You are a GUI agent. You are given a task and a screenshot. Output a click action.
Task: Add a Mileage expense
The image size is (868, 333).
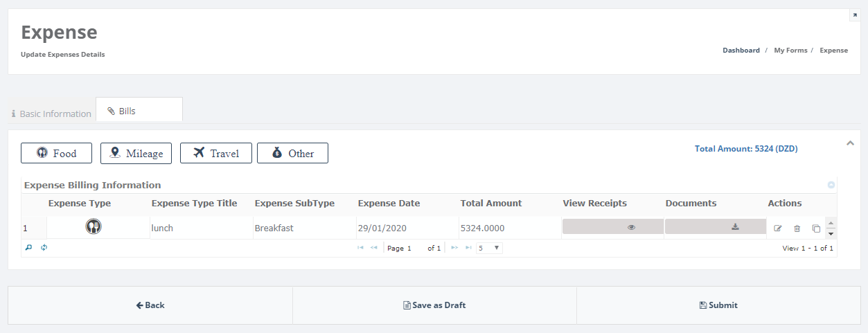point(136,154)
